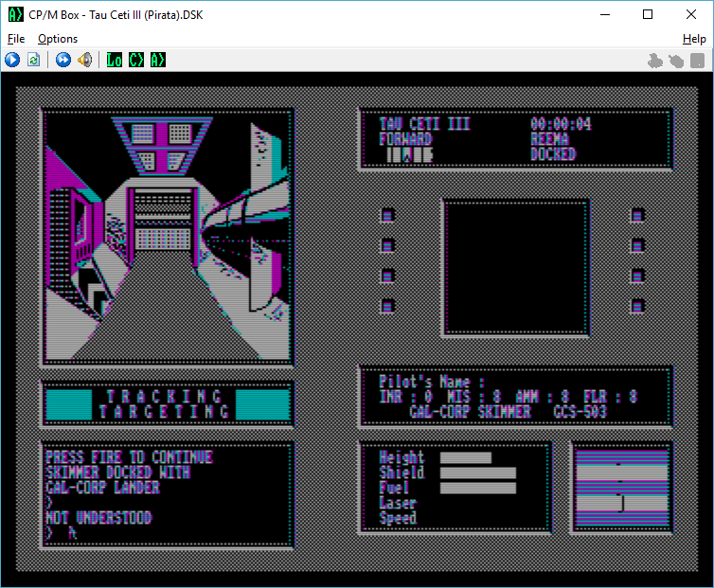The height and width of the screenshot is (588, 714).
Task: Mute sound with the speaker icon
Action: (85, 60)
